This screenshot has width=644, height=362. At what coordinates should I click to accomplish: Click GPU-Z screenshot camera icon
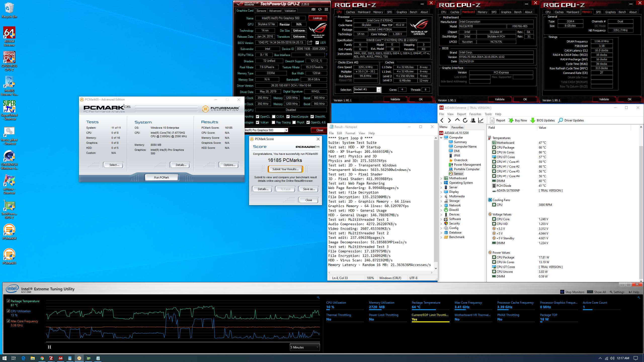tap(313, 10)
